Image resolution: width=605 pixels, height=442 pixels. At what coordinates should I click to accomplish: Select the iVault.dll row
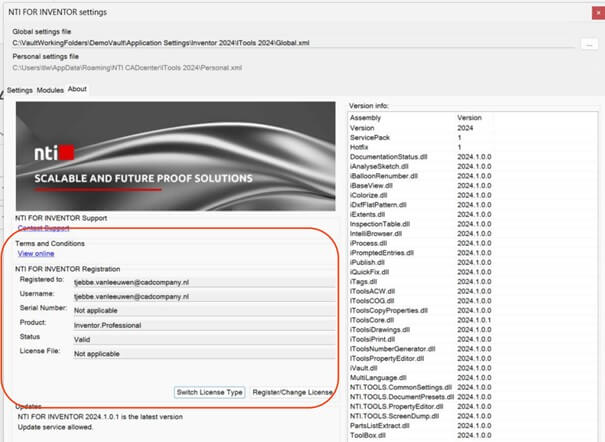click(473, 368)
